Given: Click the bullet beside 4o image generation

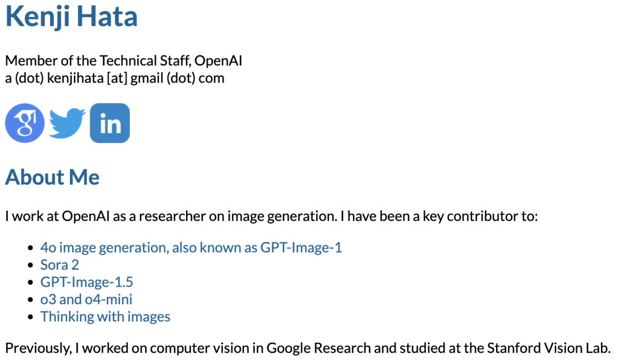Looking at the screenshot, I should 31,249.
